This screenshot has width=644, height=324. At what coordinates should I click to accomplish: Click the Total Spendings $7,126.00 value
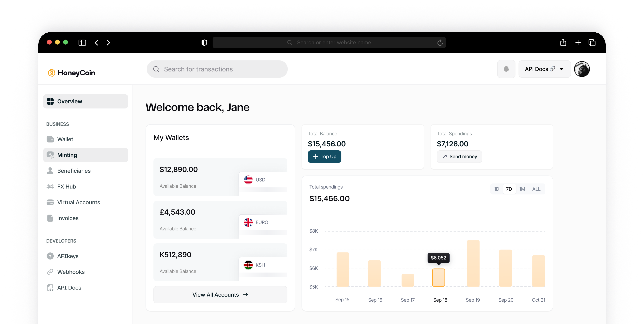(452, 144)
